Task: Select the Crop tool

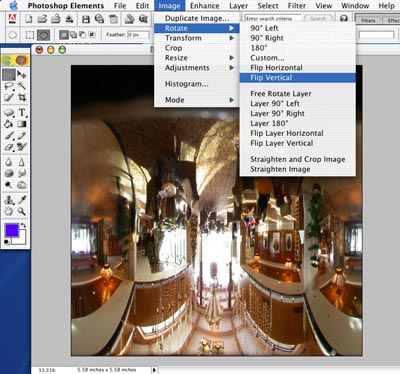Action: [22, 98]
